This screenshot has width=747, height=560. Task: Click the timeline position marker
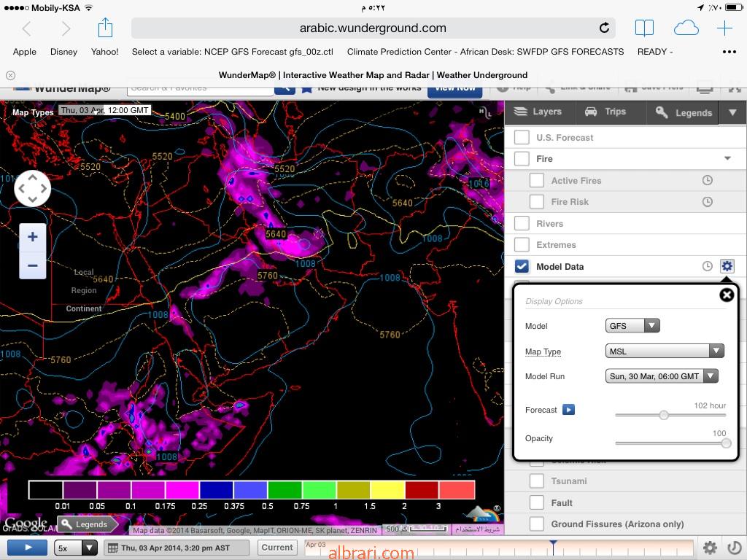coord(553,548)
